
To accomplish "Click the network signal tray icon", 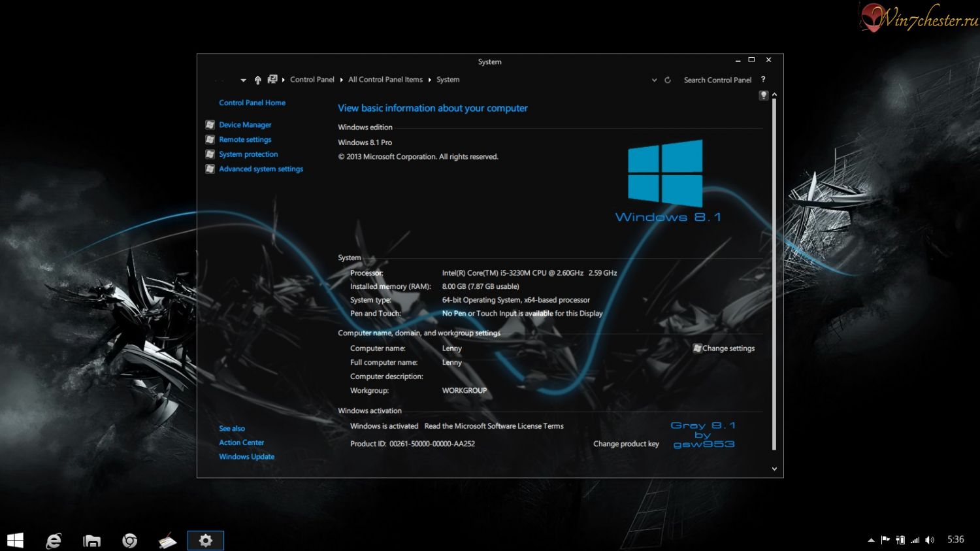I will click(915, 540).
